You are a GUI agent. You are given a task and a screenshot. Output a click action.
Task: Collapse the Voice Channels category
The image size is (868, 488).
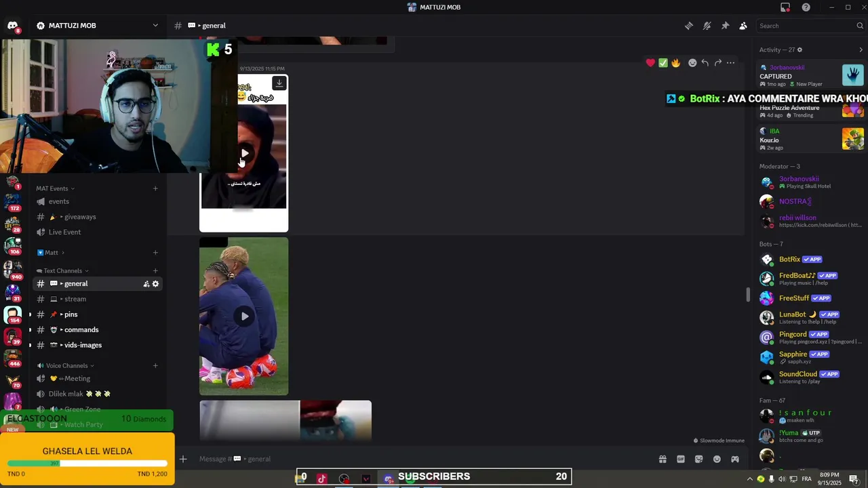pos(66,366)
